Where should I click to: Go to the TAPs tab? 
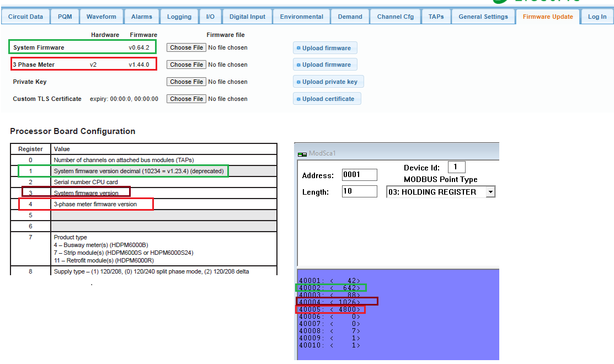[436, 17]
